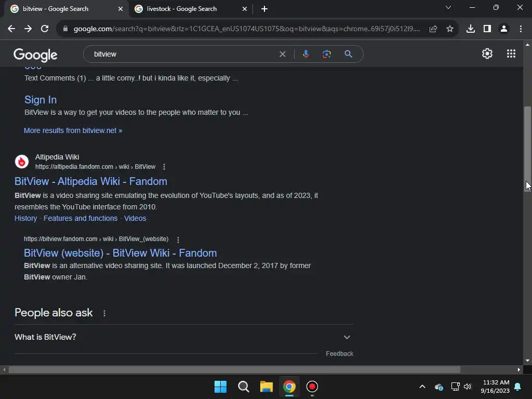The image size is (532, 399).
Task: Click the scroll up arrow
Action: [527, 45]
